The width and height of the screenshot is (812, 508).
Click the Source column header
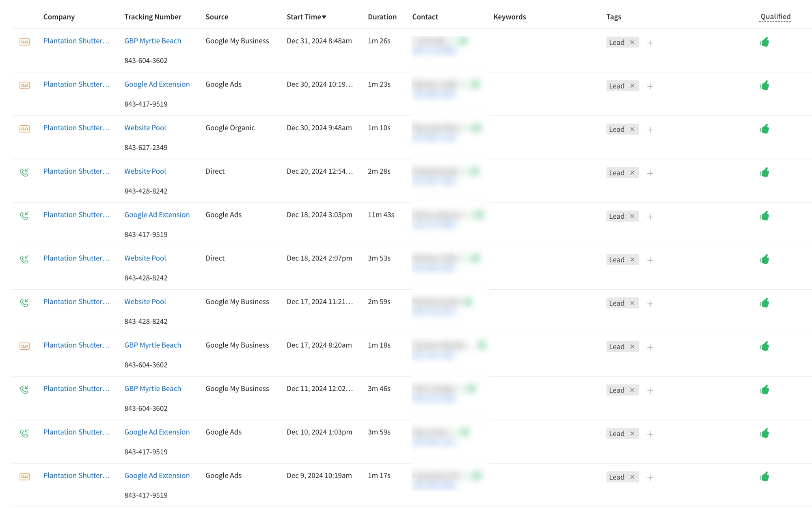pos(217,17)
